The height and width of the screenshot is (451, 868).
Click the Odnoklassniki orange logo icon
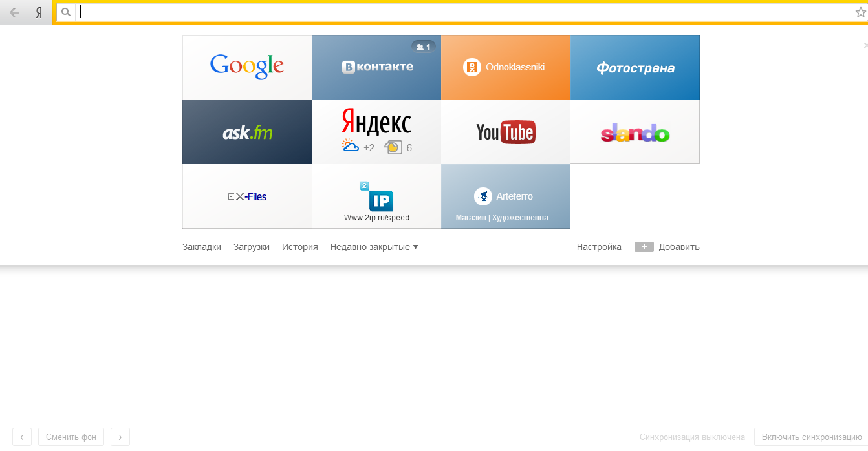pyautogui.click(x=472, y=67)
